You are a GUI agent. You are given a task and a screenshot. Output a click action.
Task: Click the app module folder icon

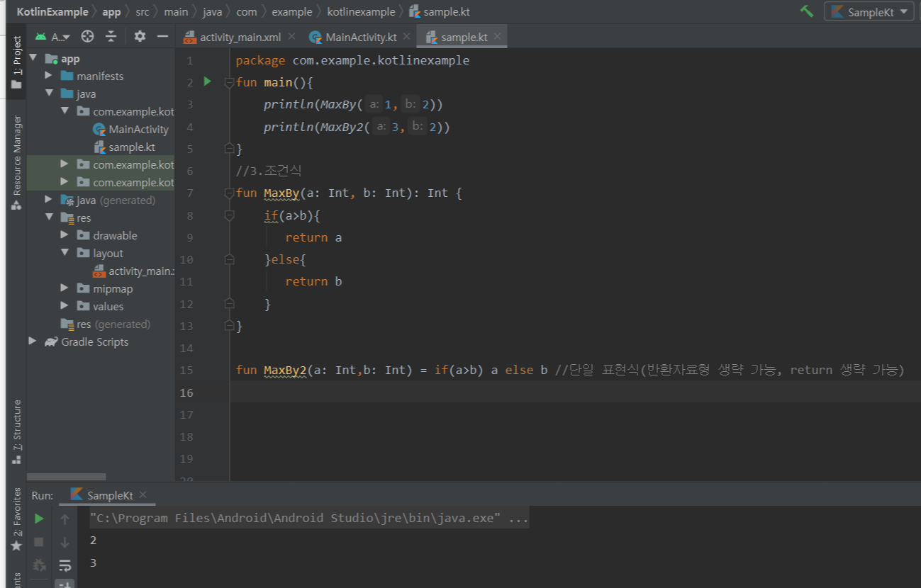[x=52, y=59]
